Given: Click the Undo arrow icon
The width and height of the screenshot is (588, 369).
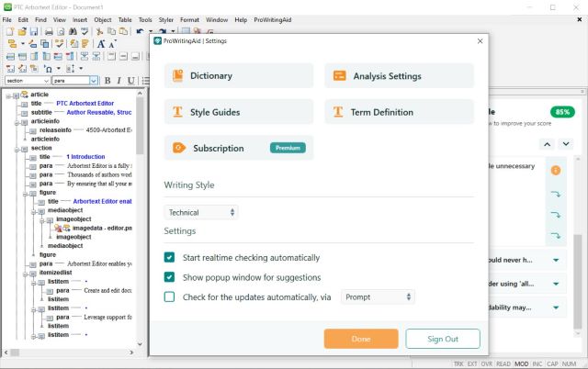Looking at the screenshot, I should coord(141,32).
